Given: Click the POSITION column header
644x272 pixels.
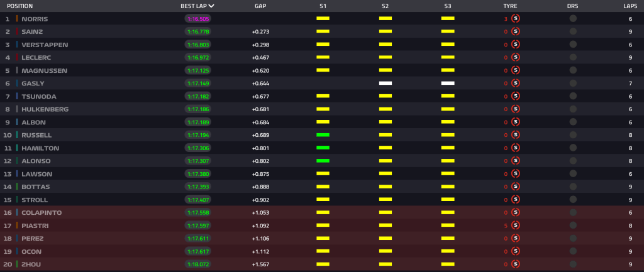Looking at the screenshot, I should [19, 6].
